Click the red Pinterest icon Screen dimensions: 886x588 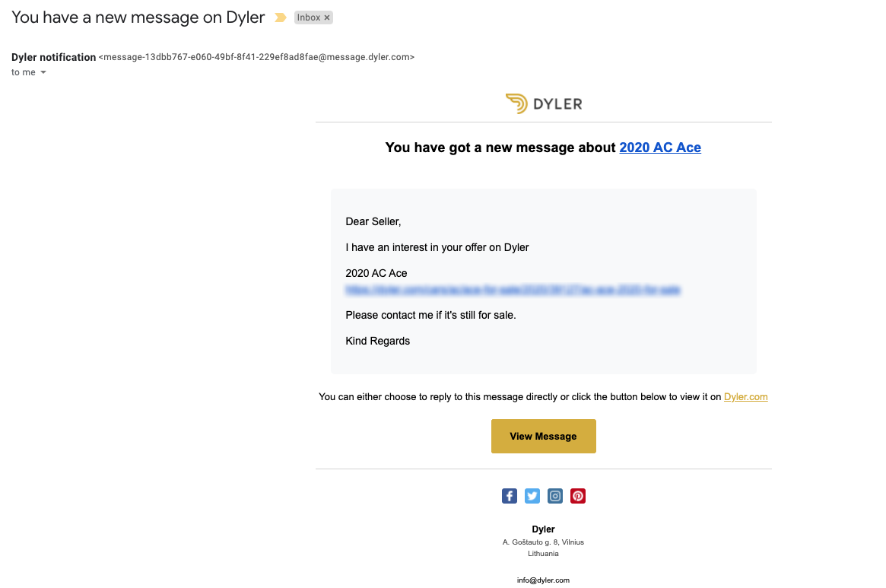coord(577,496)
